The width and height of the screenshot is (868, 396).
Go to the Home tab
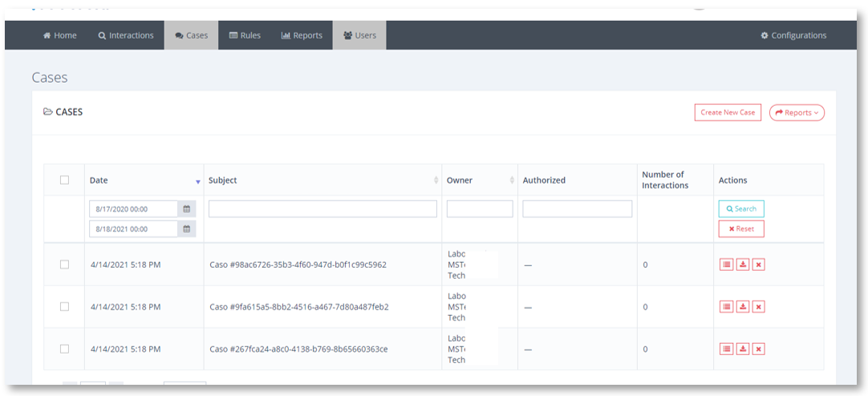coord(60,35)
